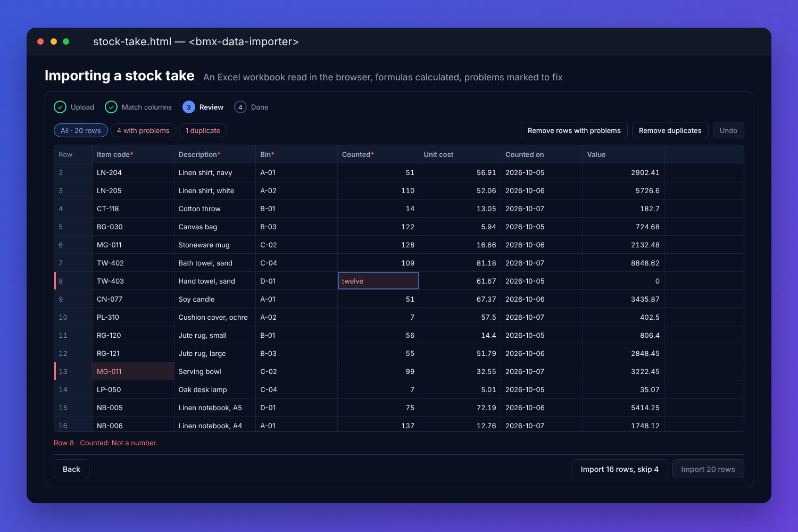Click the Unit cost column header
This screenshot has height=532, width=798.
pos(460,154)
